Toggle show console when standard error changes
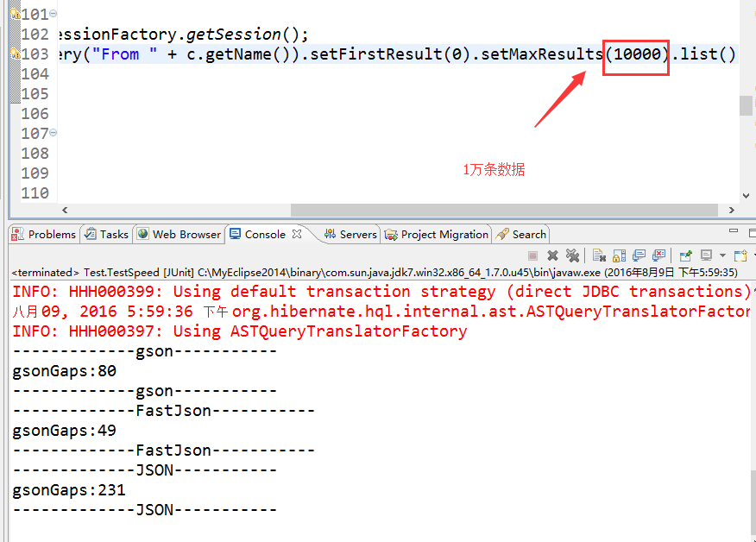Image resolution: width=756 pixels, height=542 pixels. click(x=658, y=255)
